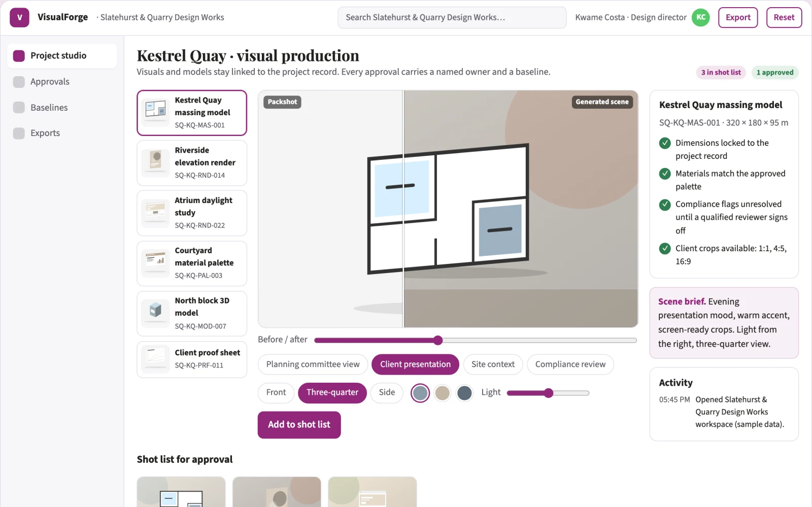
Task: Pick the blue-grey color swatch
Action: (420, 393)
